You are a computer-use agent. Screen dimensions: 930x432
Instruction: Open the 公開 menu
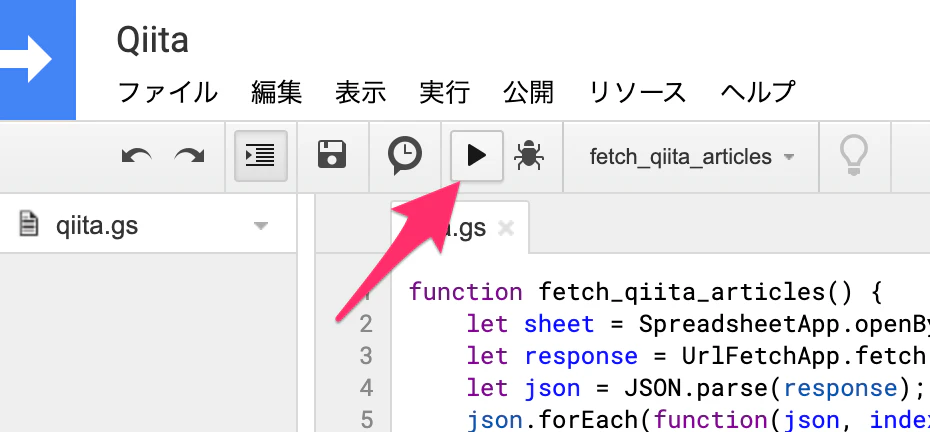(528, 93)
